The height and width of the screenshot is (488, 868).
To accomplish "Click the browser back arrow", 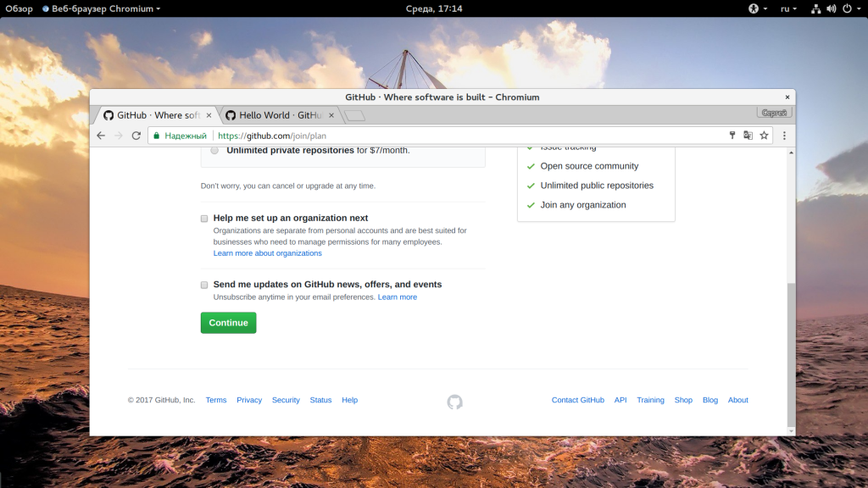I will (x=101, y=136).
